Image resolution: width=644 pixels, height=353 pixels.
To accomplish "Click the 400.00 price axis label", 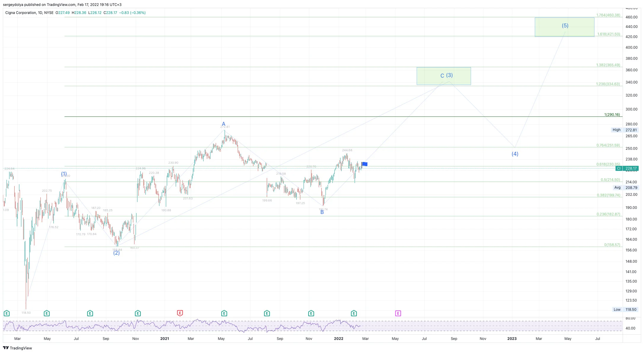I will coord(632,48).
